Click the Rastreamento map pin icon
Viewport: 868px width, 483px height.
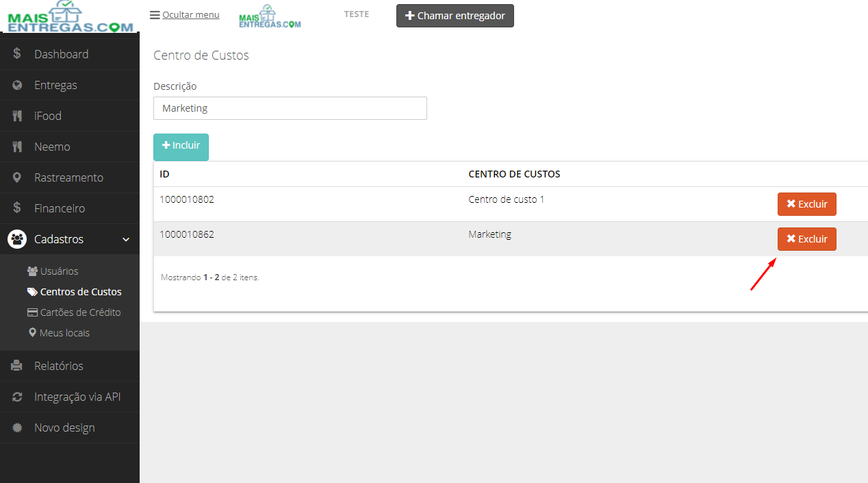pos(17,177)
